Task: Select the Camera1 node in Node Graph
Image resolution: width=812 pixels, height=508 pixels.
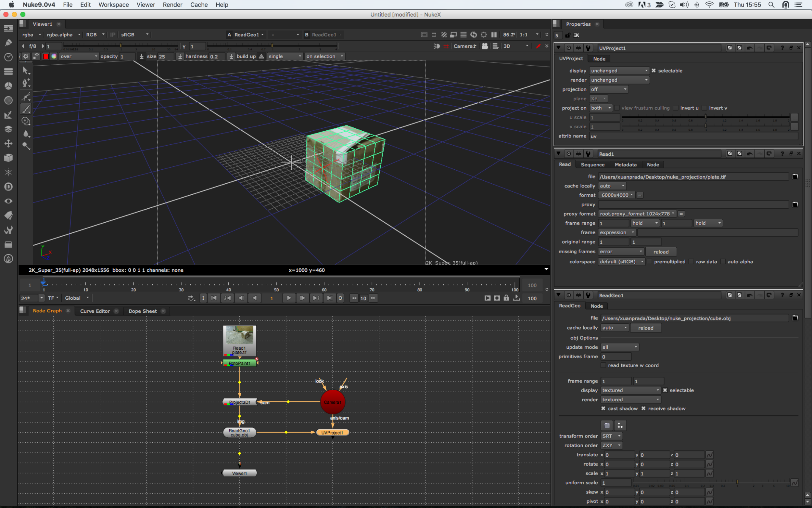Action: (x=333, y=402)
